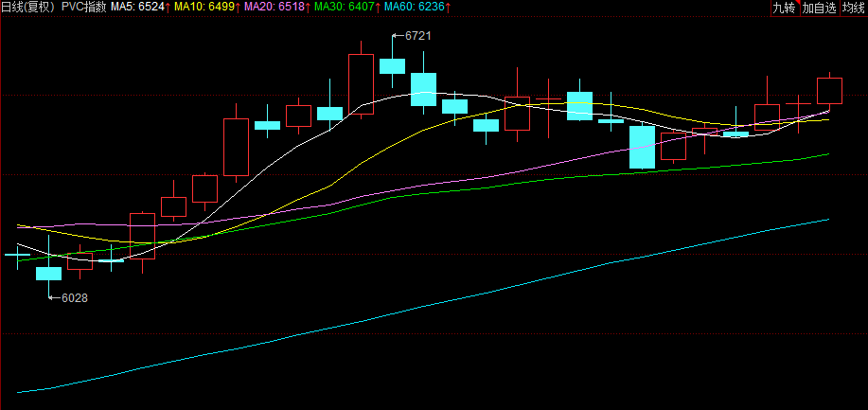Click the last red candlestick on the right
Screen dimensions: 868x410
[829, 91]
